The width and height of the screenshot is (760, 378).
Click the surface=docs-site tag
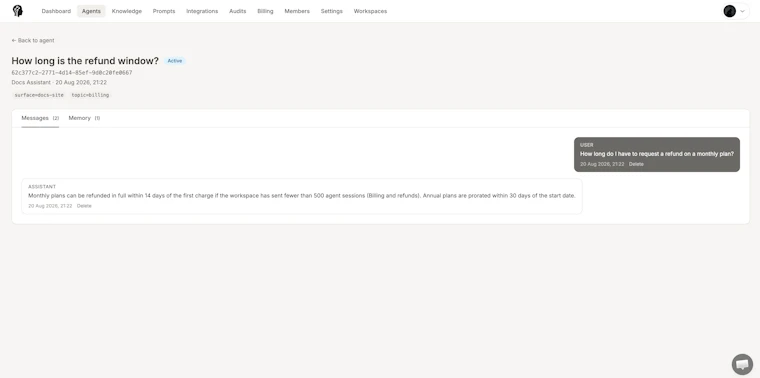click(x=39, y=95)
